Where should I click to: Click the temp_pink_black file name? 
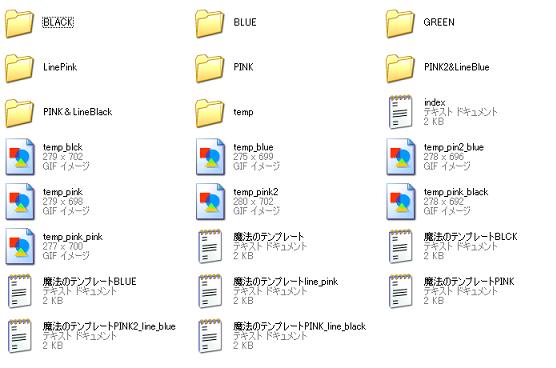[456, 192]
